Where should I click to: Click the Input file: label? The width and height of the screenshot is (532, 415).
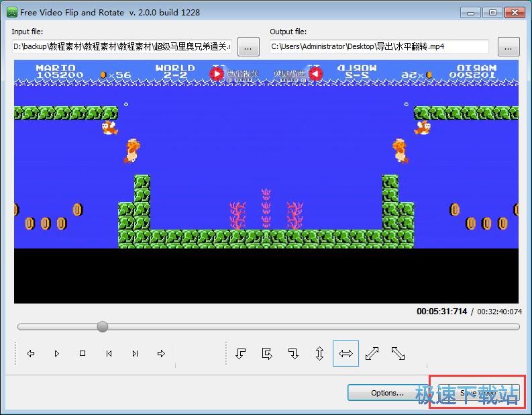27,32
